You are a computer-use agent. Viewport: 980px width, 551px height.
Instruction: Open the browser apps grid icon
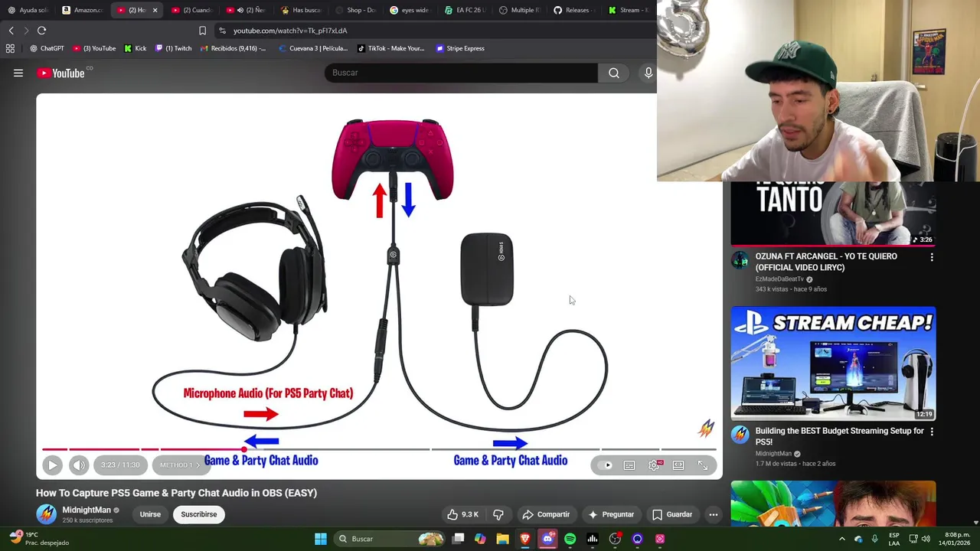coord(10,48)
